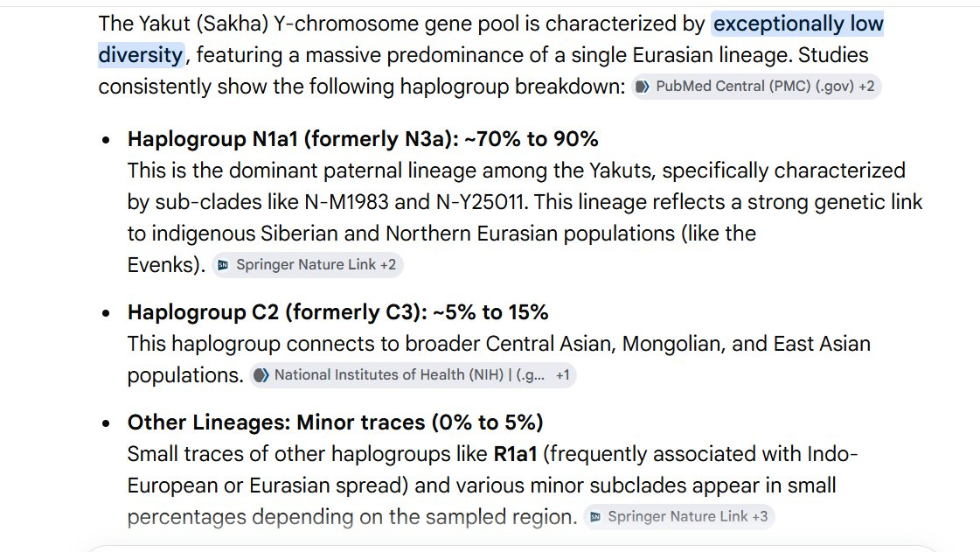The height and width of the screenshot is (552, 980).
Task: Open Springer Nature Link +3 citation
Action: click(679, 517)
